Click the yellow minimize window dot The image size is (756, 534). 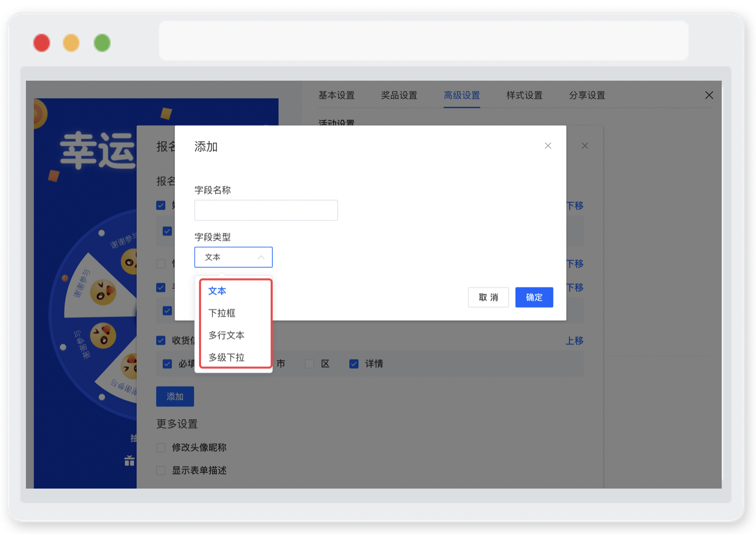[71, 43]
